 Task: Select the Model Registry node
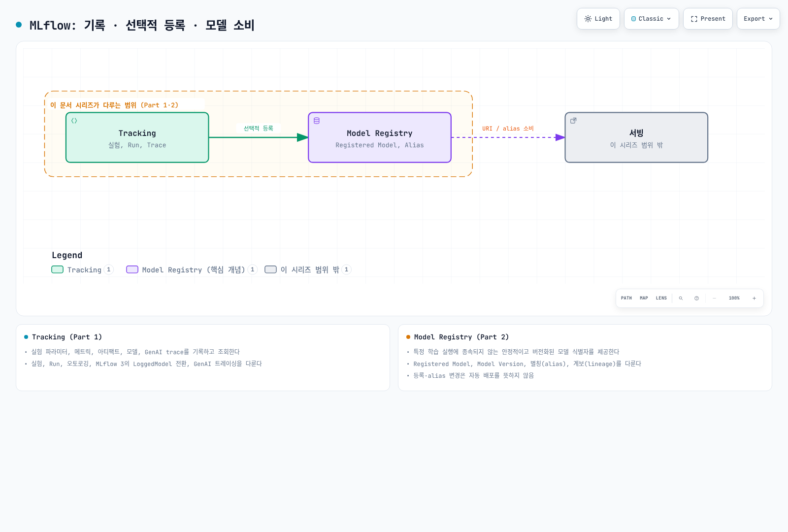coord(380,137)
